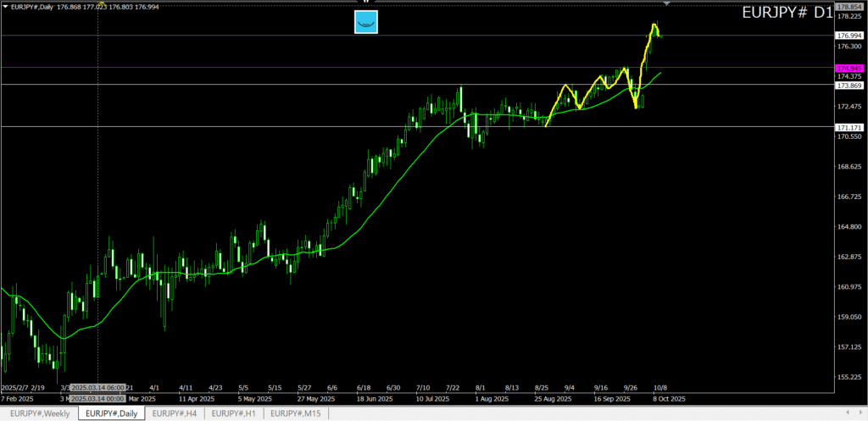Click the 178.854 price label at top

(849, 6)
